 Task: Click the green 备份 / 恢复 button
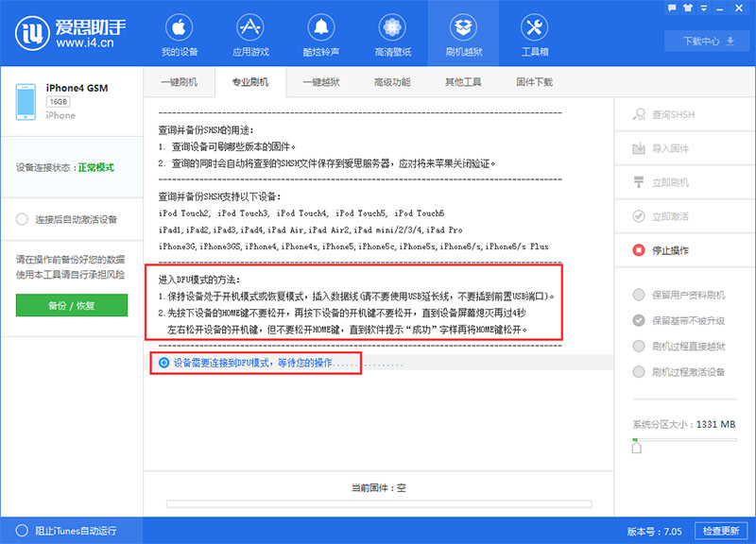(x=71, y=305)
